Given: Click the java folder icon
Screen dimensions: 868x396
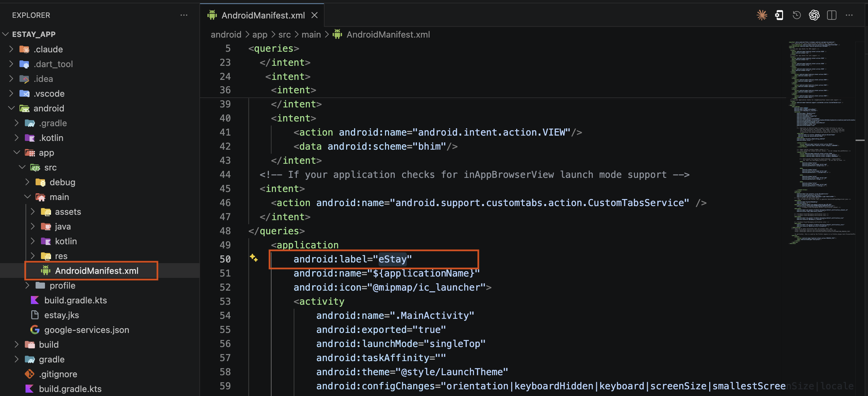Looking at the screenshot, I should point(46,226).
